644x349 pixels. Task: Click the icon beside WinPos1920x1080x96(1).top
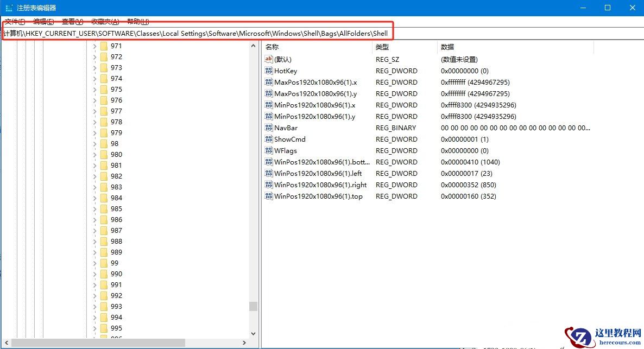click(x=269, y=196)
